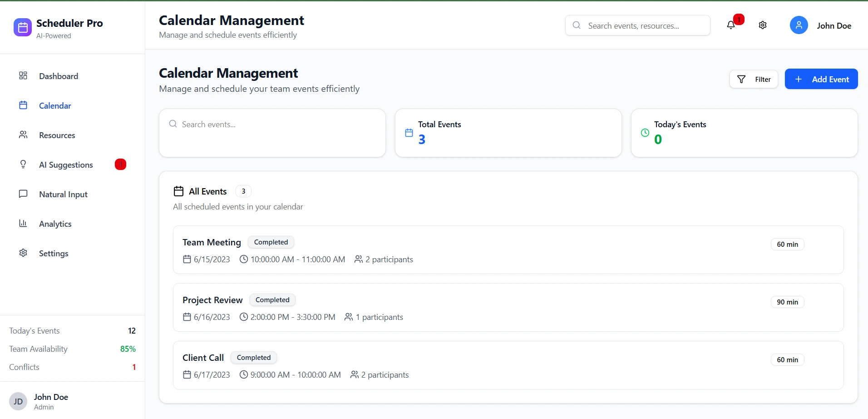Click the Total Events calendar icon
868x419 pixels.
click(x=409, y=133)
